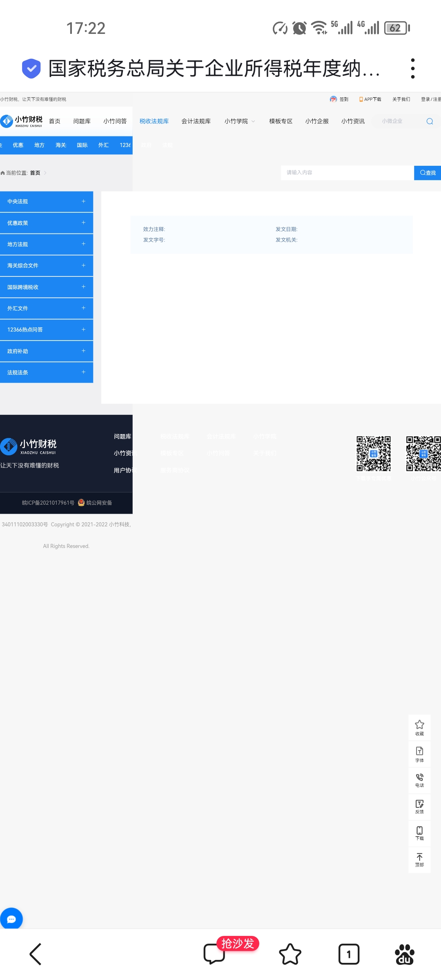Click the header search magnifier icon
The image size is (441, 980).
(x=430, y=121)
